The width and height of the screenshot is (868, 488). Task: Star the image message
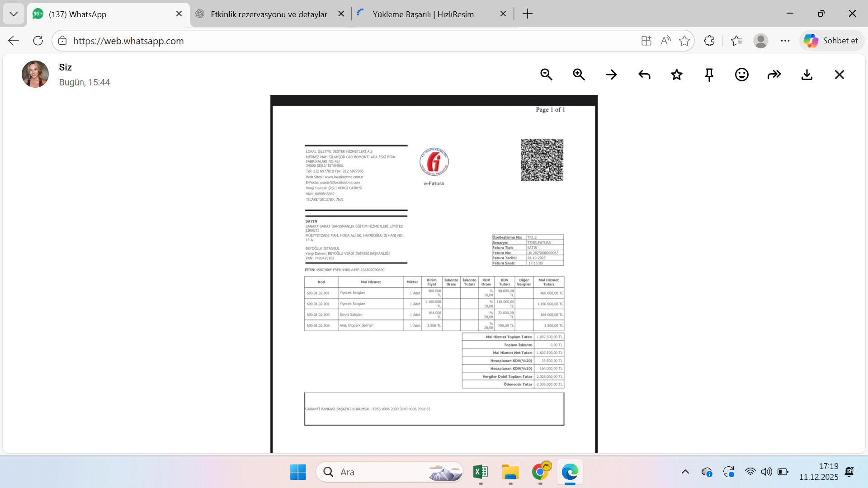677,75
